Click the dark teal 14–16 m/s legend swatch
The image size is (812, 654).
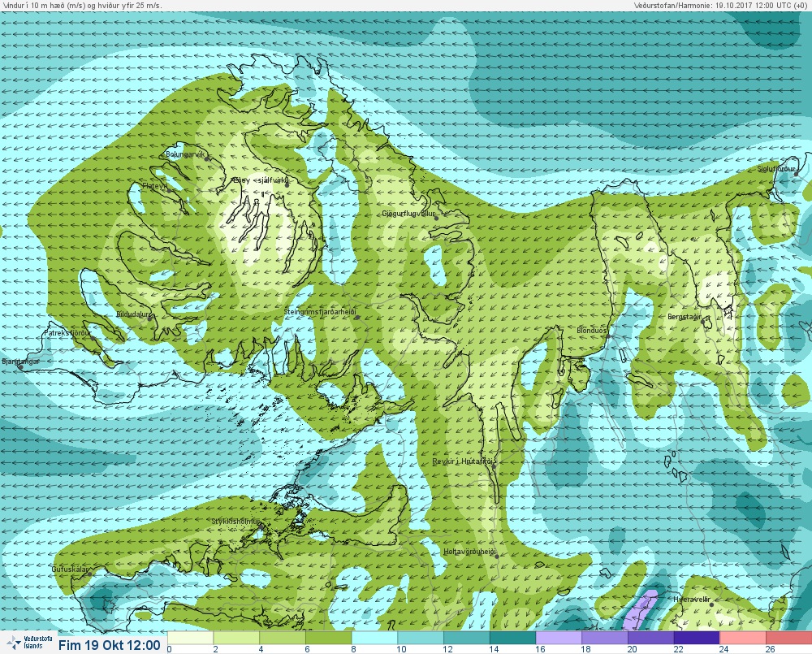pos(512,638)
